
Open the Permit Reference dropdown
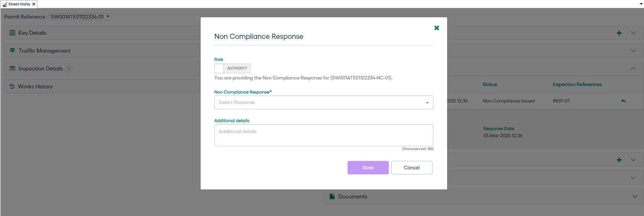[x=80, y=17]
